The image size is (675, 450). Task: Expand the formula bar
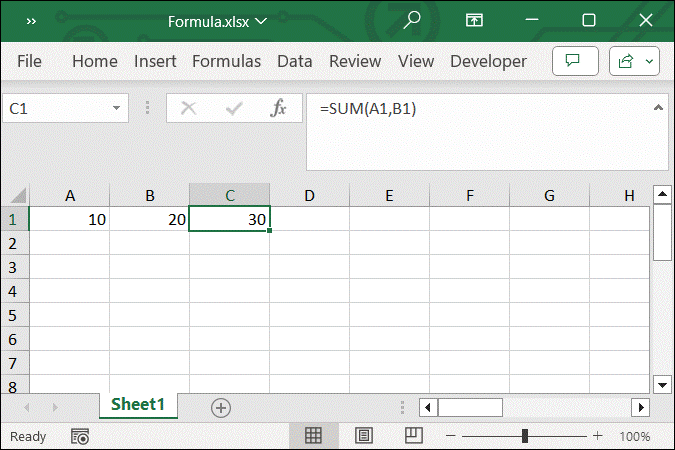[x=658, y=108]
